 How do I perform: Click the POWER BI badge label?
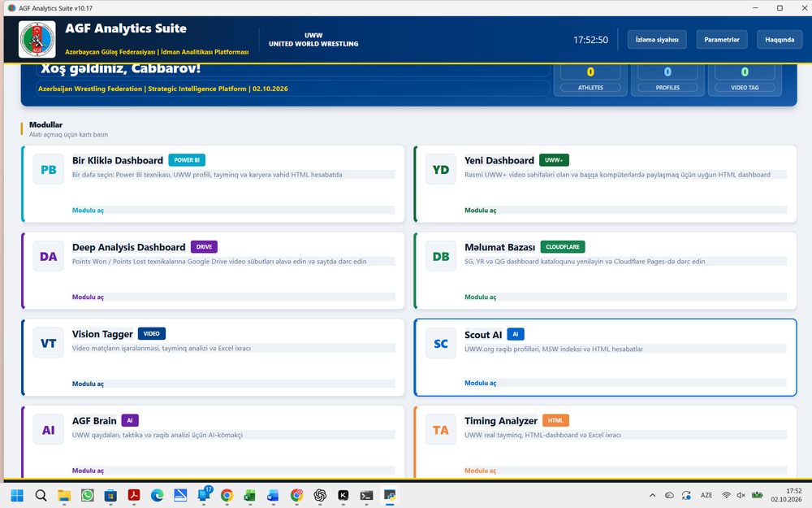click(187, 160)
